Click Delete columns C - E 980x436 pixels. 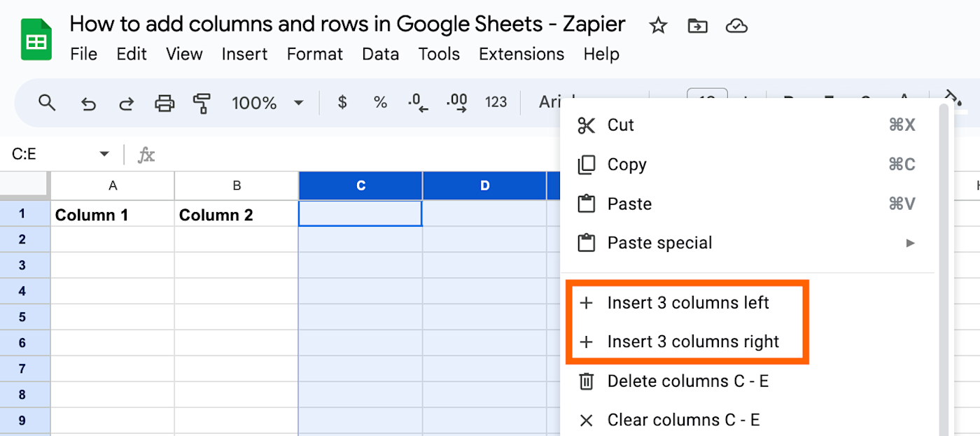[x=687, y=381]
